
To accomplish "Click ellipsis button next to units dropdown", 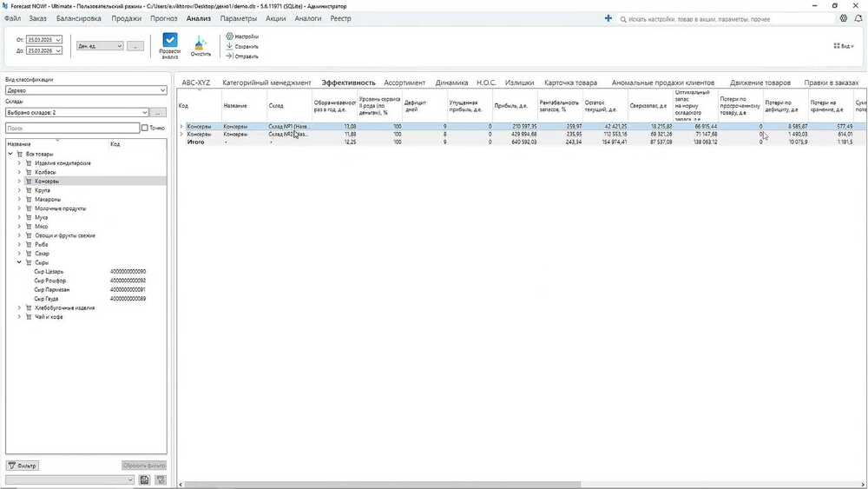I will point(135,46).
